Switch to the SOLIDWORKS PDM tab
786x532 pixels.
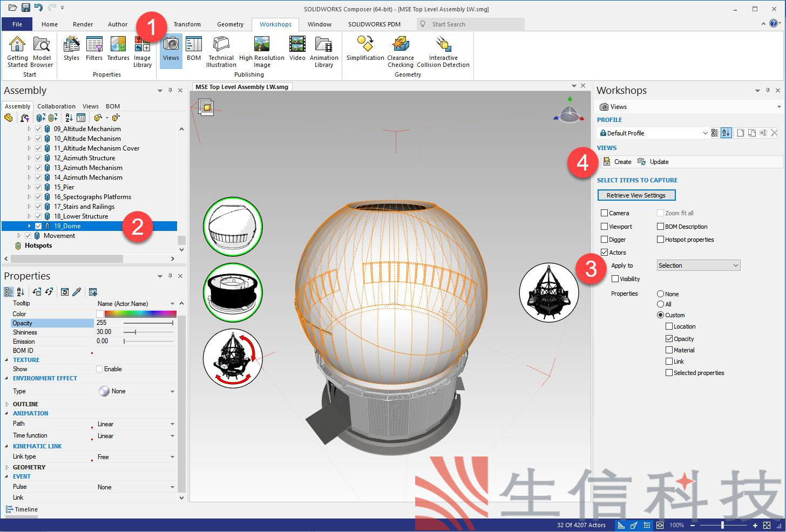tap(374, 24)
